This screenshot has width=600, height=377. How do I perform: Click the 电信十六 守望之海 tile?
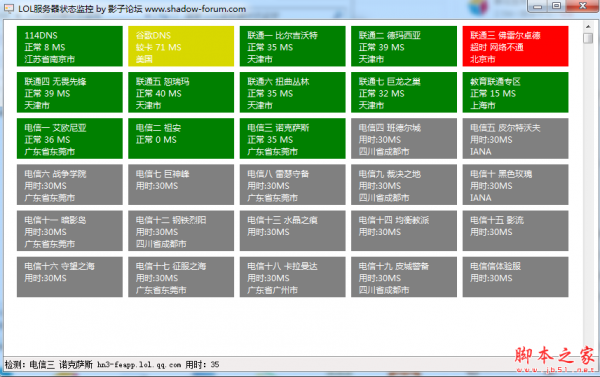click(70, 277)
